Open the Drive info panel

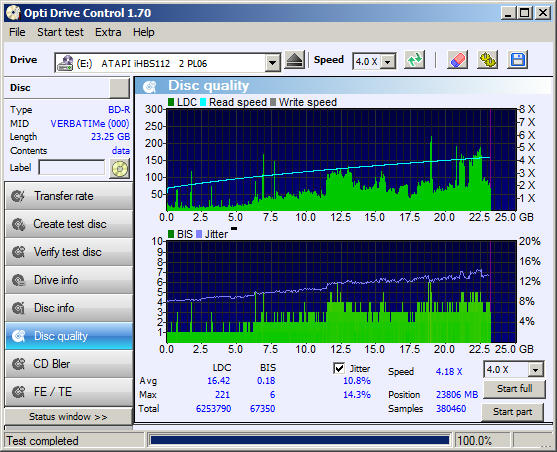(x=69, y=280)
